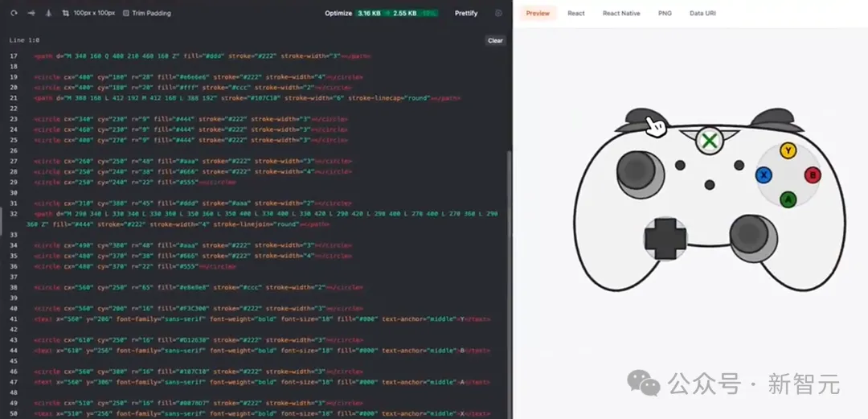
Task: Click the D-pad on the controller preview
Action: 665,239
